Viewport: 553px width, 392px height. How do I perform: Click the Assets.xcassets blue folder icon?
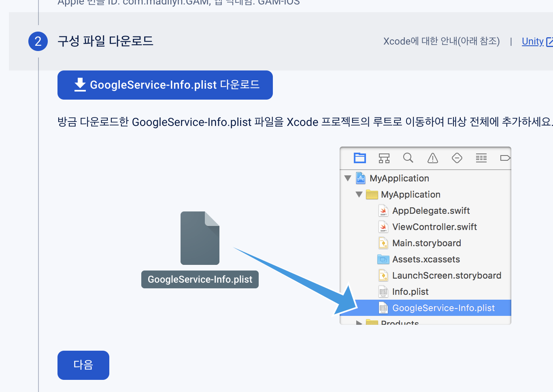click(x=383, y=259)
